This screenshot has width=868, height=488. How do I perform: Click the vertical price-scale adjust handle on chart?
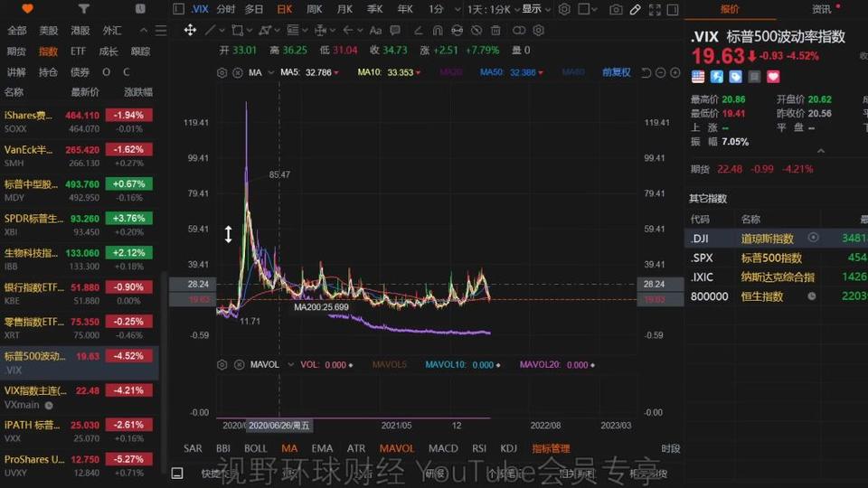tap(228, 234)
